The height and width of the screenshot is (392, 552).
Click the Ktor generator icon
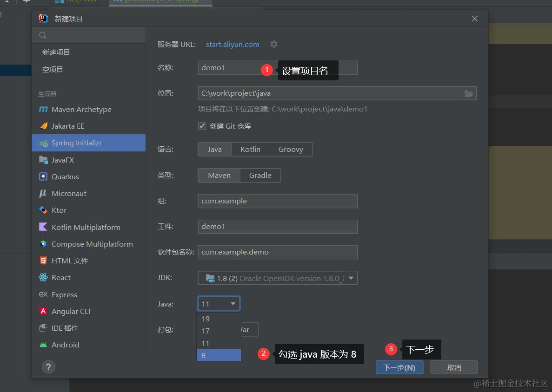pos(43,210)
